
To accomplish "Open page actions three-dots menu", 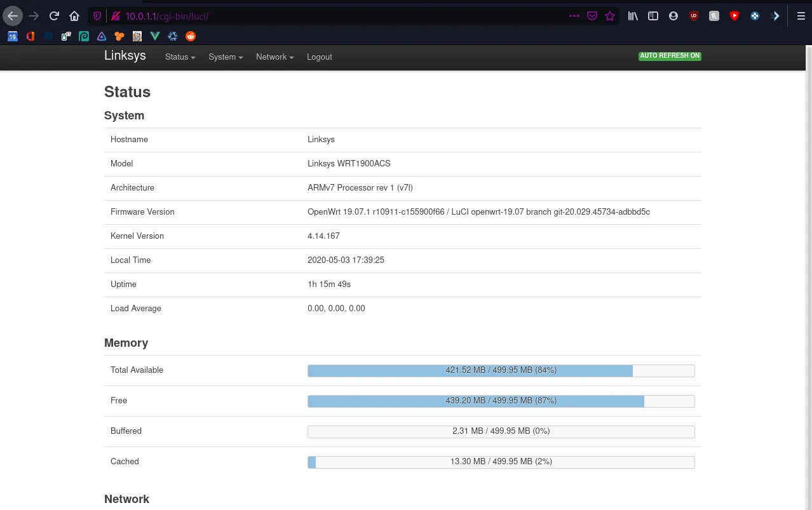I will 574,16.
